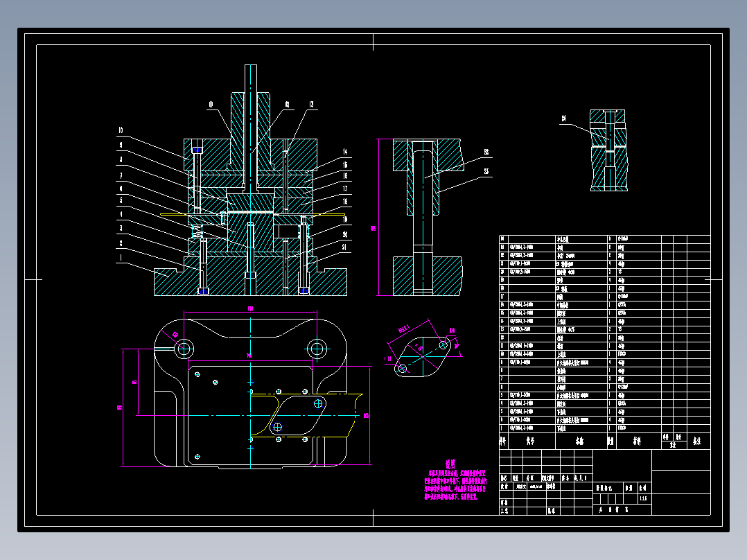Click callout label 13 above the section view

pyautogui.click(x=311, y=105)
